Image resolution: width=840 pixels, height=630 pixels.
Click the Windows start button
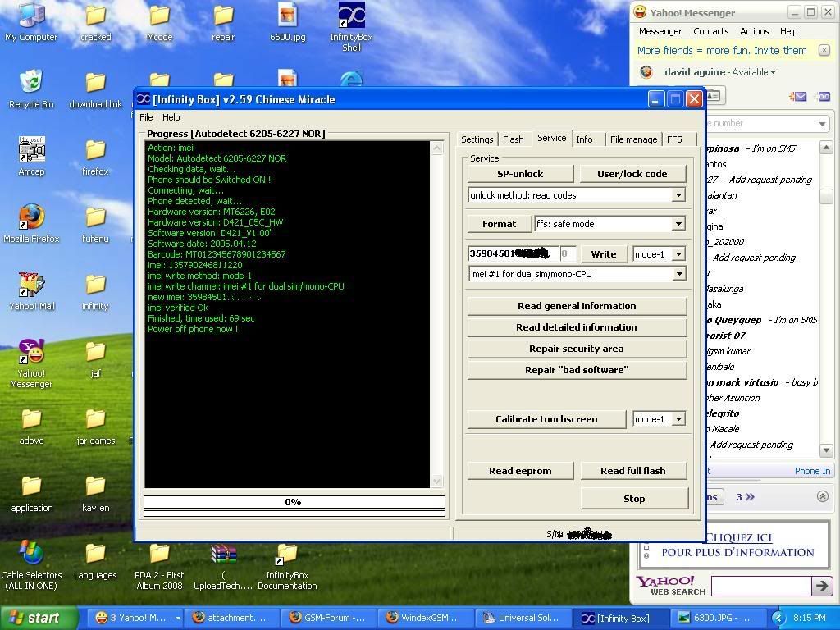point(34,618)
